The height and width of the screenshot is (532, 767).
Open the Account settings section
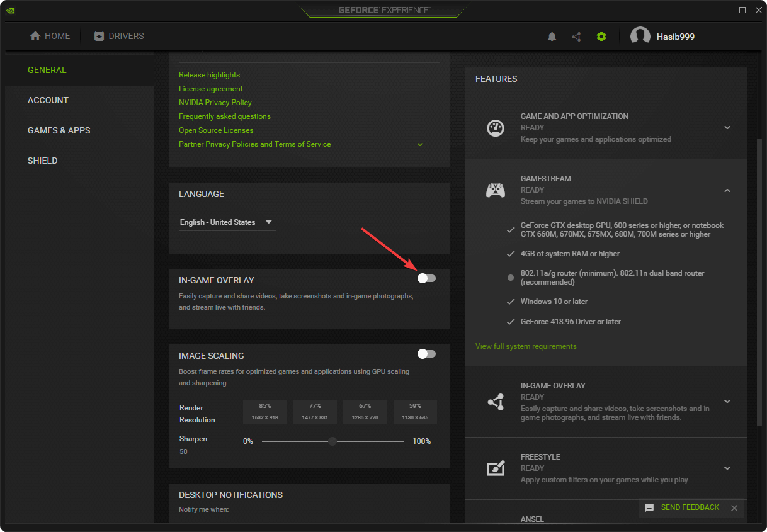[48, 100]
